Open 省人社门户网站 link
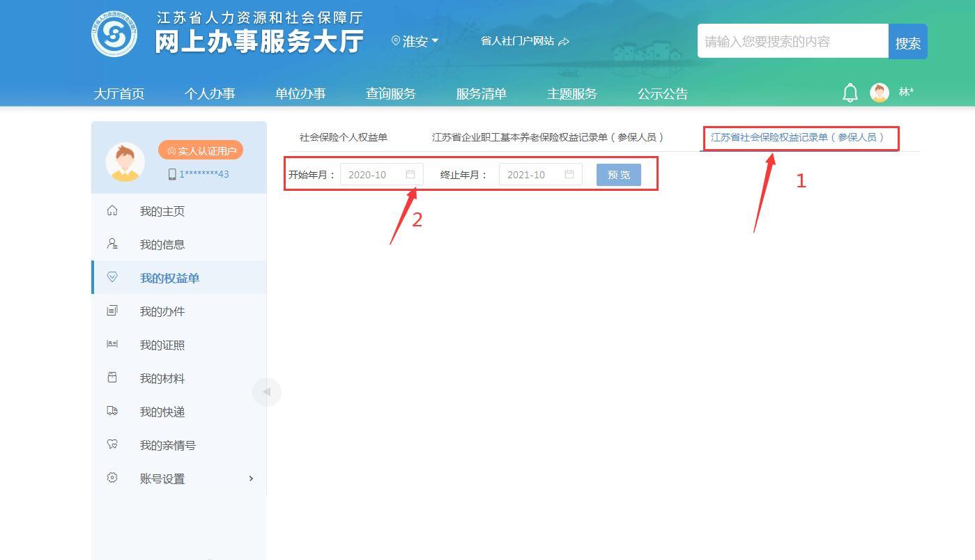This screenshot has width=975, height=560. [x=524, y=41]
